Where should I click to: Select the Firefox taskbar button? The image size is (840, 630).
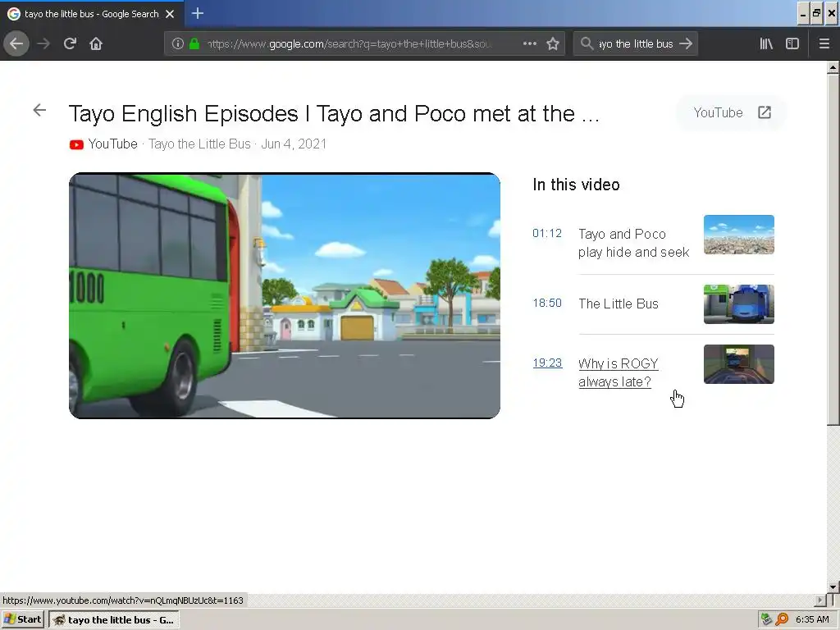114,620
